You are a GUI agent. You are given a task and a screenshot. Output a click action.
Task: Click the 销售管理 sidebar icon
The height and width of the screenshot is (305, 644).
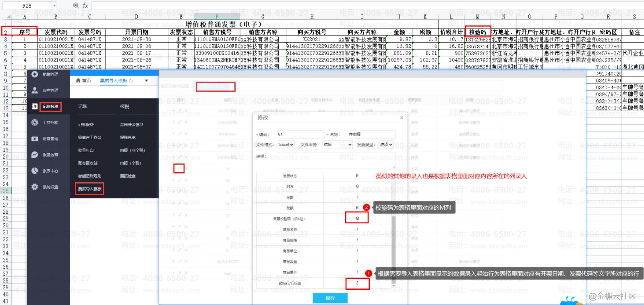tap(35, 74)
